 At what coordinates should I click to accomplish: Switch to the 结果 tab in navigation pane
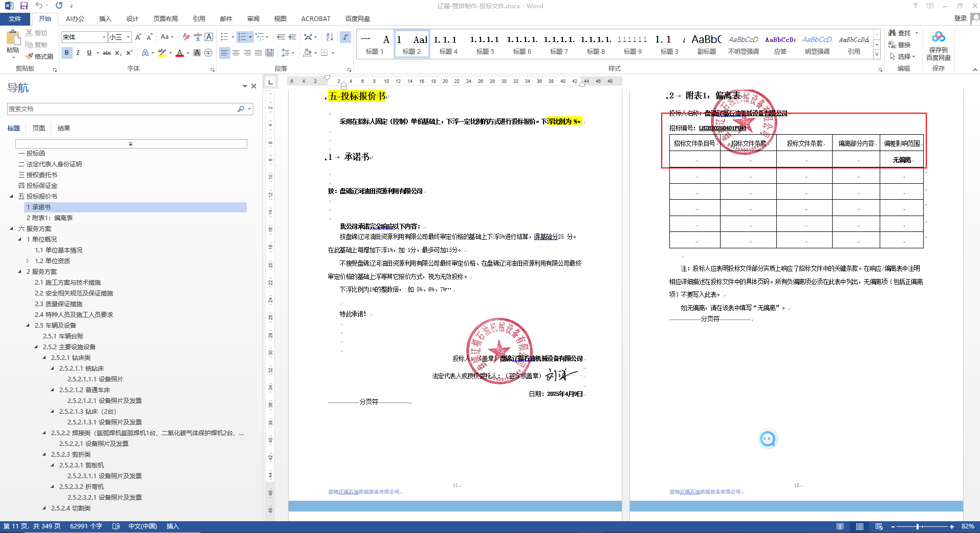click(x=64, y=129)
